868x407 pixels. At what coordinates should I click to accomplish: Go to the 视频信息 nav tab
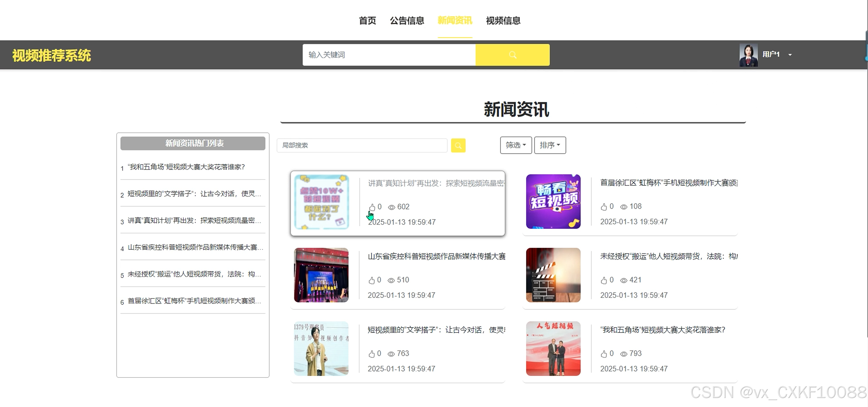click(x=503, y=21)
